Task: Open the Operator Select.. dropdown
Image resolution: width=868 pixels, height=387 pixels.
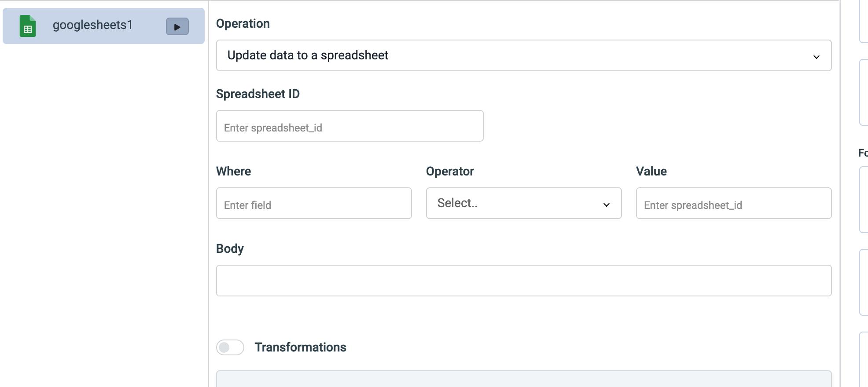Action: point(523,203)
